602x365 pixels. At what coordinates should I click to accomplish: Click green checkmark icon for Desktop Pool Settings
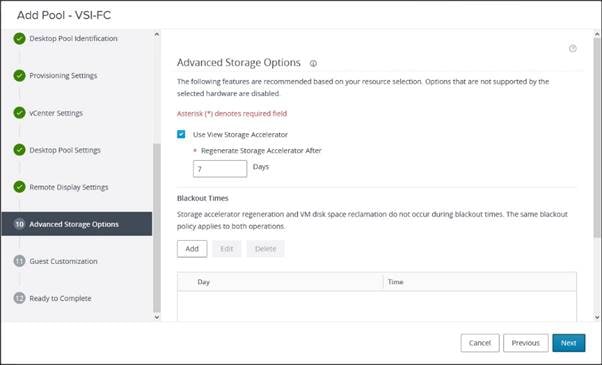click(x=20, y=150)
